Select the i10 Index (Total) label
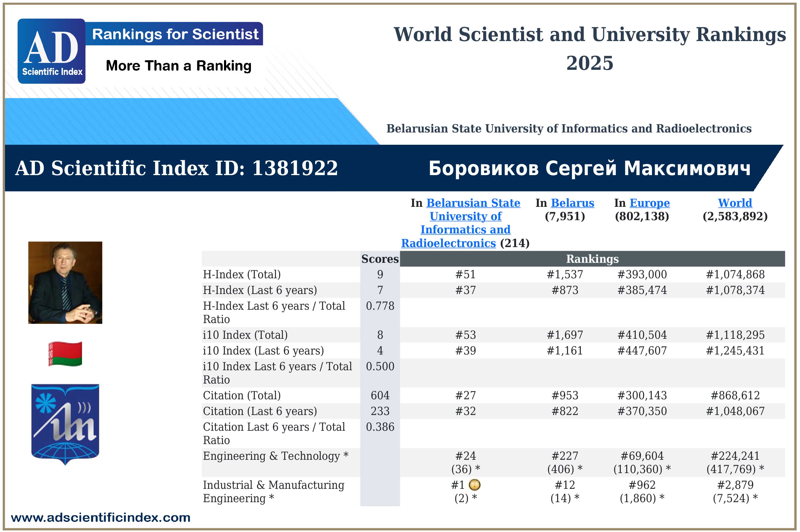This screenshot has height=532, width=800. pyautogui.click(x=245, y=335)
